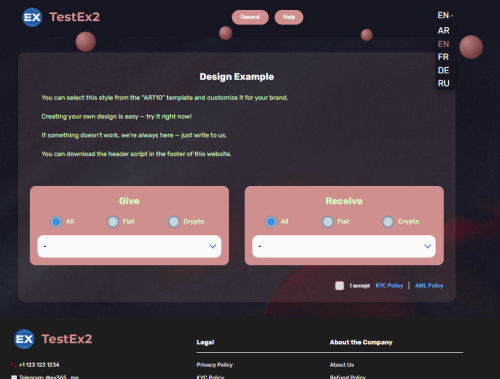The width and height of the screenshot is (500, 379).
Task: Open the Give currency dropdown
Action: point(129,246)
